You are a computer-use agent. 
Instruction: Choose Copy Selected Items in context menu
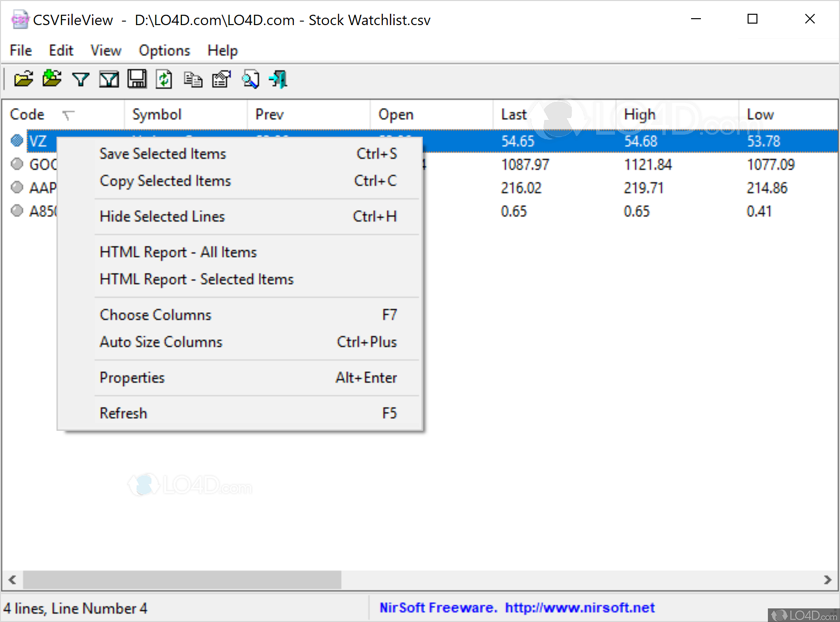click(241, 181)
